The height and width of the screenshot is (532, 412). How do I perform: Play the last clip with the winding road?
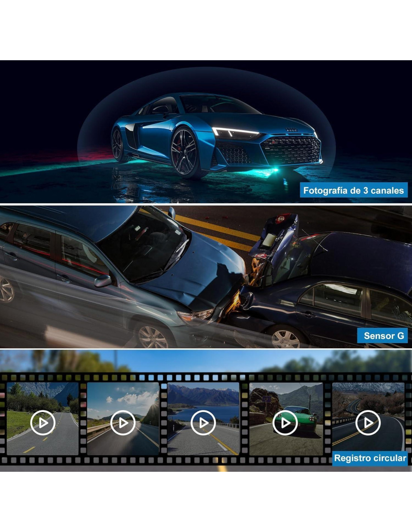click(368, 423)
